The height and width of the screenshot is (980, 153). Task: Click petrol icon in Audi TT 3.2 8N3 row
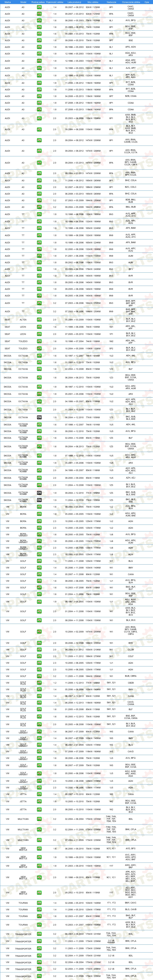[x=39, y=303]
